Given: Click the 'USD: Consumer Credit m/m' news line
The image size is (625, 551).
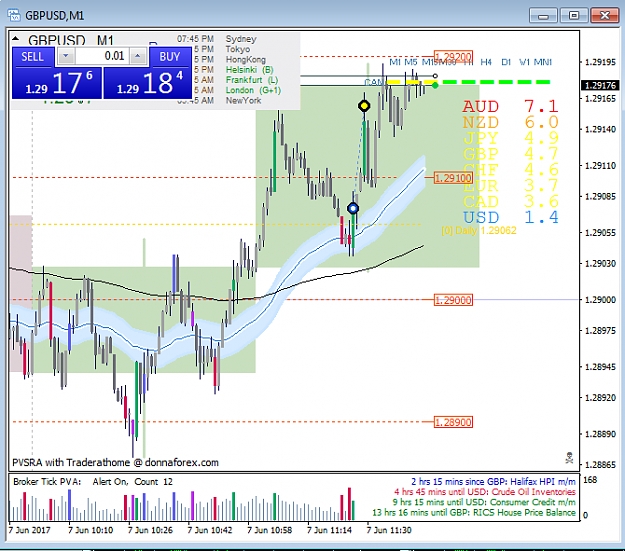Looking at the screenshot, I should click(x=484, y=502).
